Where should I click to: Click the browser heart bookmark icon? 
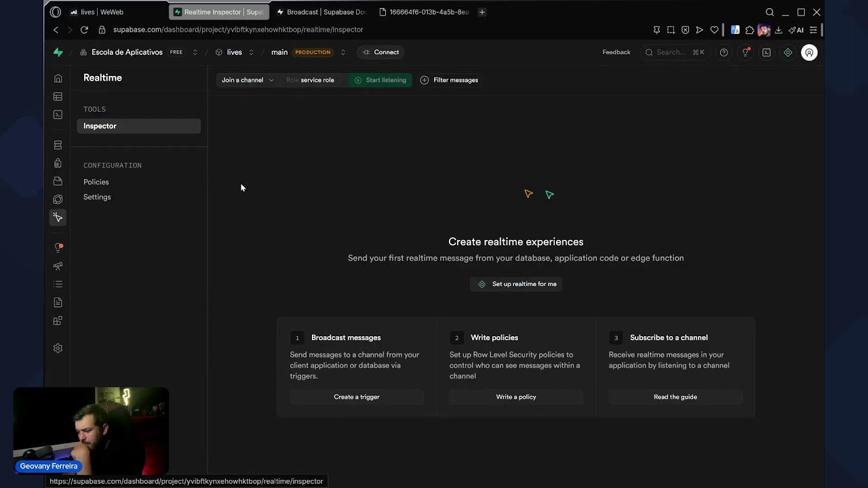pos(714,30)
